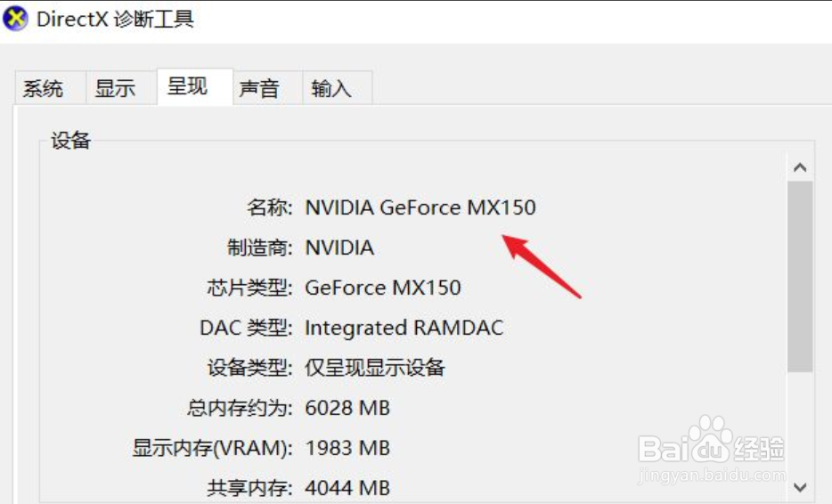Click VRAM value 1983 MB
832x504 pixels.
click(x=347, y=448)
